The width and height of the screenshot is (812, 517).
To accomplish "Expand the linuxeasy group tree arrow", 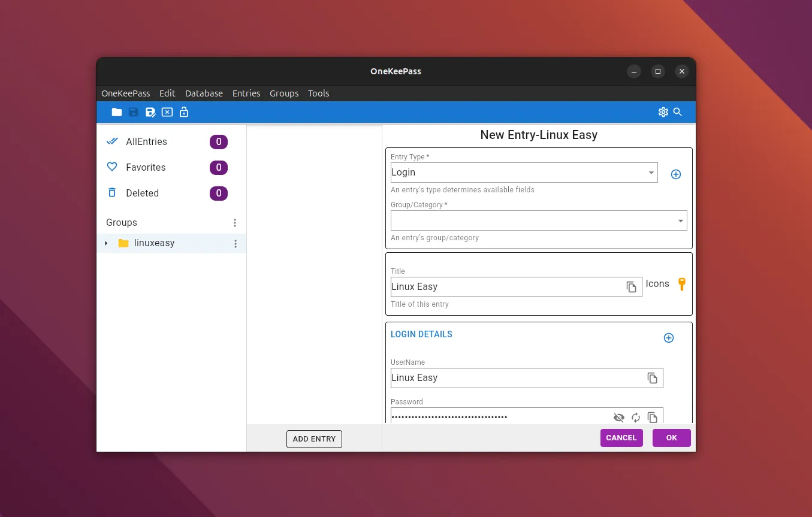I will (106, 243).
